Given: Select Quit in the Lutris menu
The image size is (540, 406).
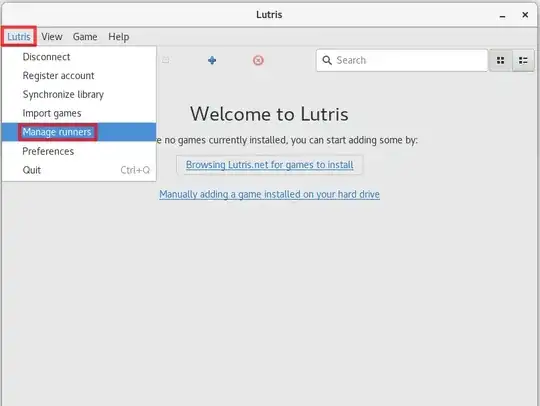Looking at the screenshot, I should (x=79, y=170).
